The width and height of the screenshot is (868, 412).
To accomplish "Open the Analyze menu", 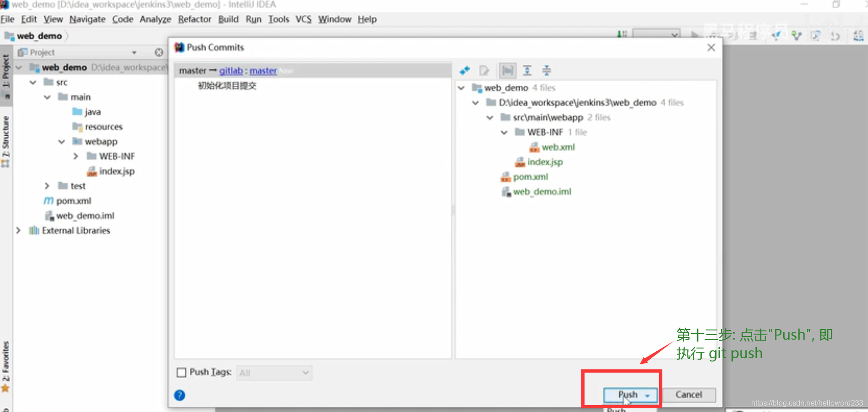I will point(155,19).
